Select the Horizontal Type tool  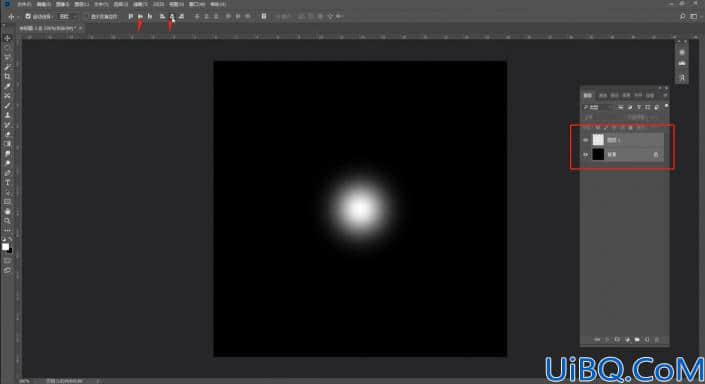[x=7, y=182]
